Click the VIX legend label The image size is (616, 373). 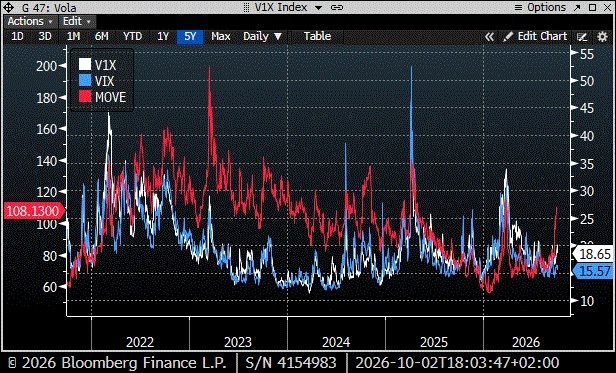pos(104,81)
